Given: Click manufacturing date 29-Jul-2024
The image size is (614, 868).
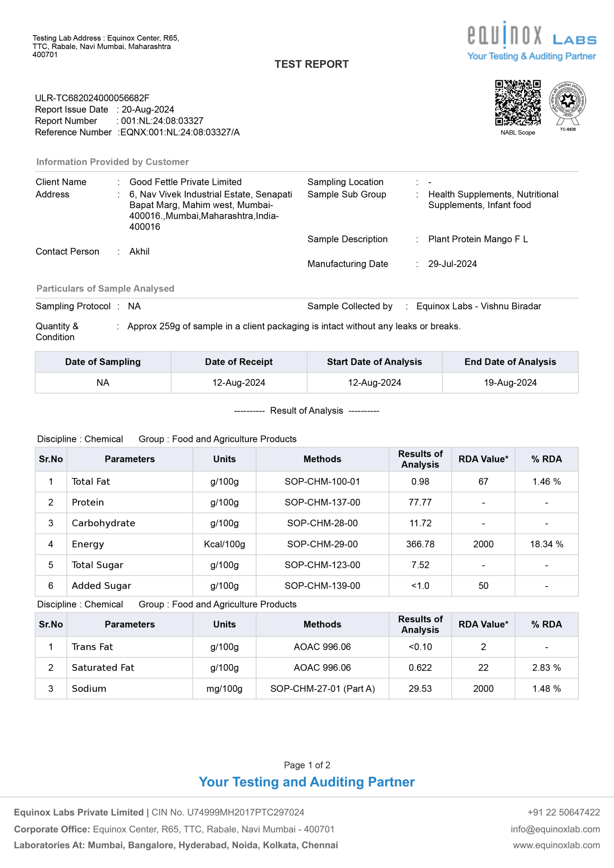Looking at the screenshot, I should click(452, 264).
